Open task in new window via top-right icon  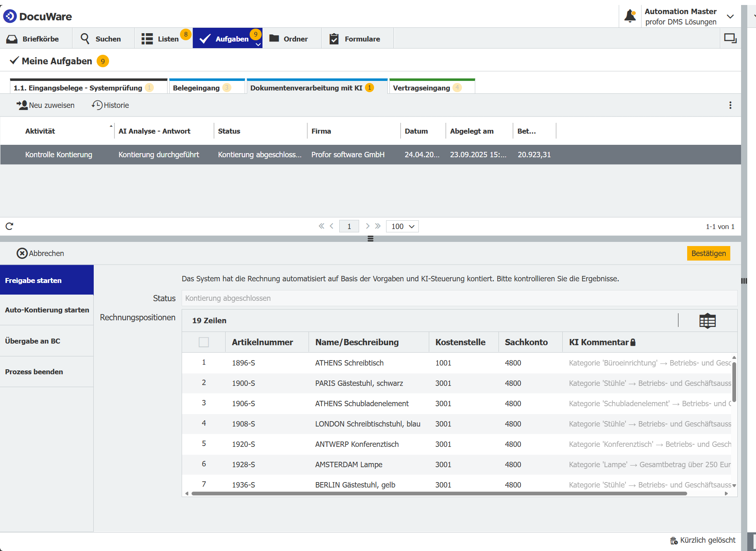730,38
